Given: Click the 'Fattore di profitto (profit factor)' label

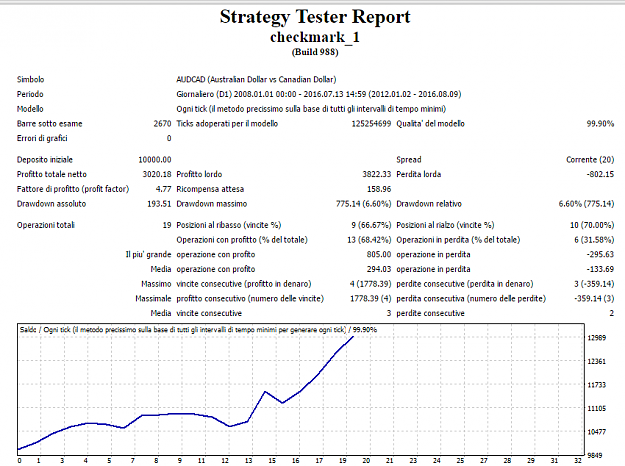Looking at the screenshot, I should (x=73, y=189).
